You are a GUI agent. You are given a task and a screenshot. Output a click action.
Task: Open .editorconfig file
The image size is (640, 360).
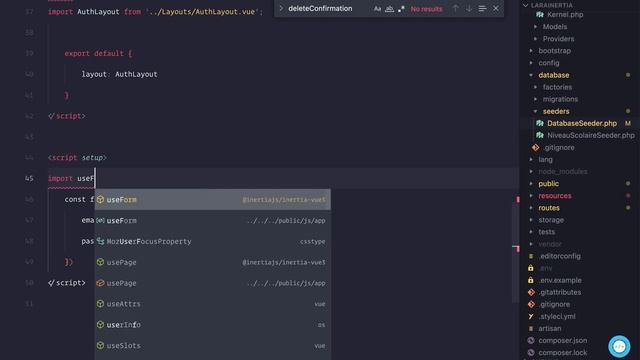[559, 256]
